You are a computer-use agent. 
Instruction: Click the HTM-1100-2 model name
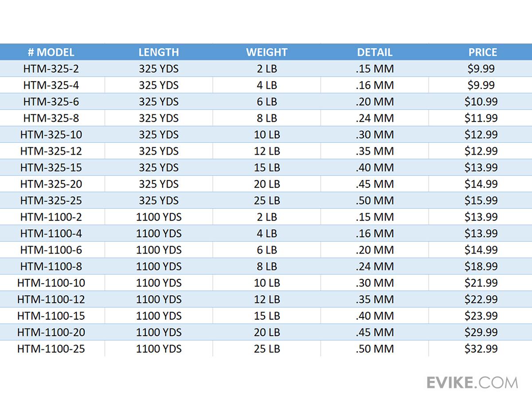[51, 217]
